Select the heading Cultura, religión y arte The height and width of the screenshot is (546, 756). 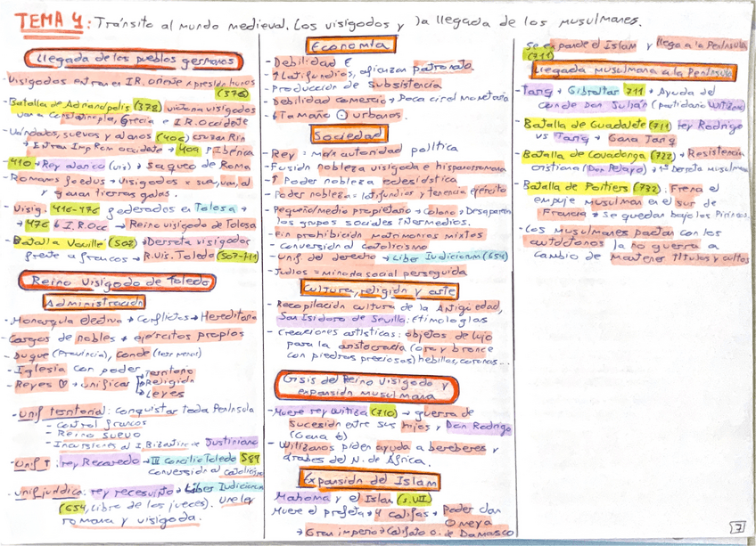[381, 289]
